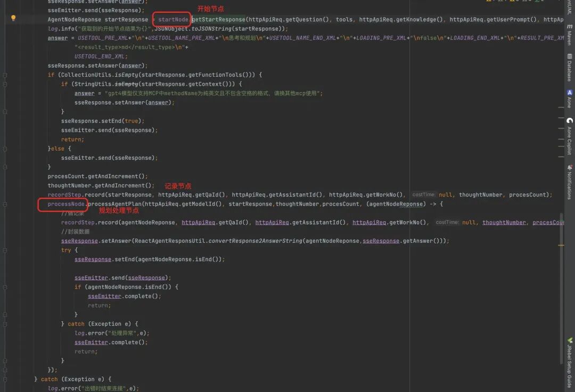Collapse the if StringUtils.isEmpty block
This screenshot has width=575, height=392.
[5, 84]
